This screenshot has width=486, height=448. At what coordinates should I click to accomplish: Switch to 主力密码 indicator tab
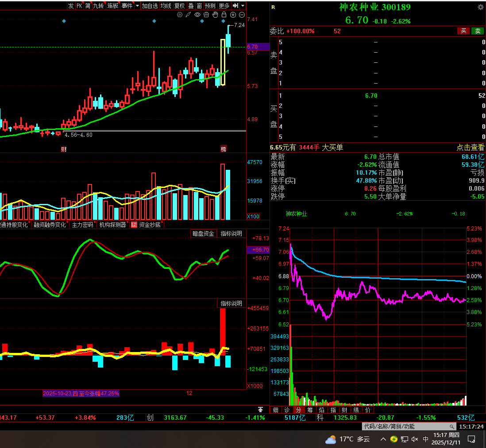point(83,225)
